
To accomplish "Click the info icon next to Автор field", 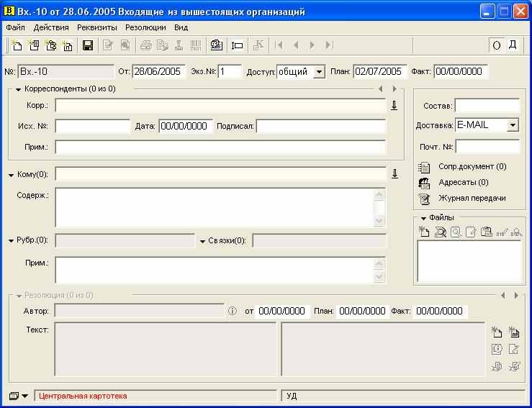I will point(232,311).
